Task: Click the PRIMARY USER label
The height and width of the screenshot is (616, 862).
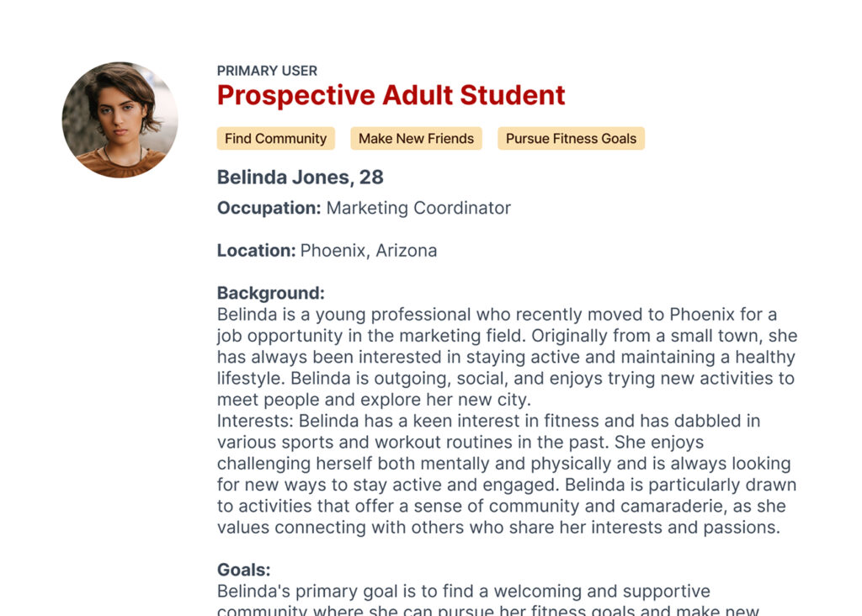Action: [x=267, y=71]
